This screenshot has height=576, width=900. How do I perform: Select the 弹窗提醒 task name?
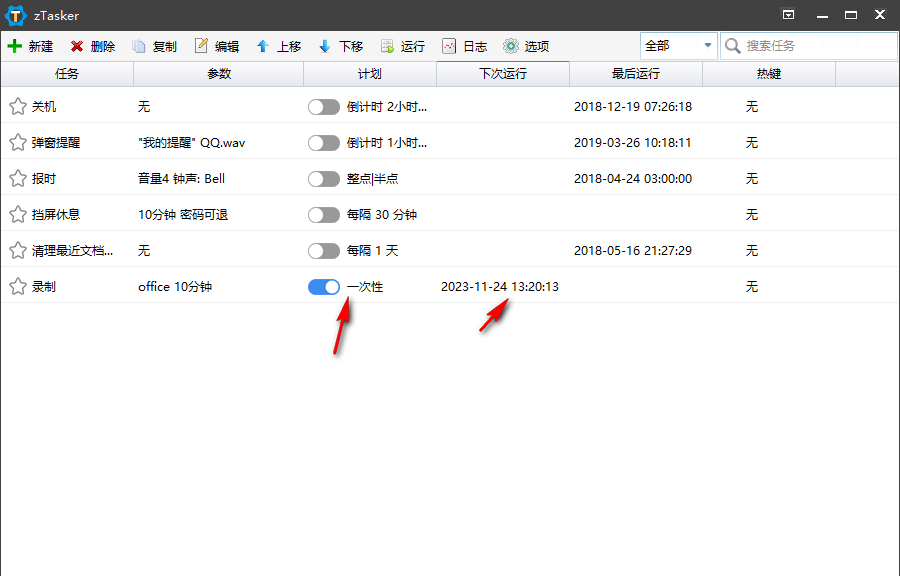point(56,143)
